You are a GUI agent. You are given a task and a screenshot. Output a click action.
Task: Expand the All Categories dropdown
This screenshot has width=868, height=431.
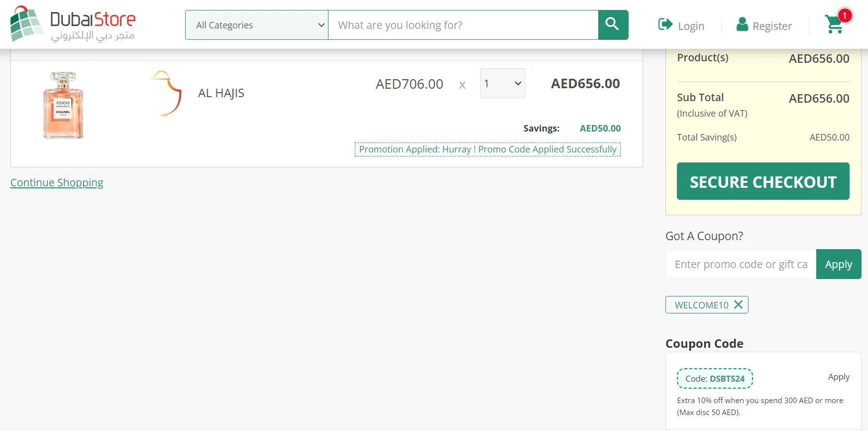point(257,25)
